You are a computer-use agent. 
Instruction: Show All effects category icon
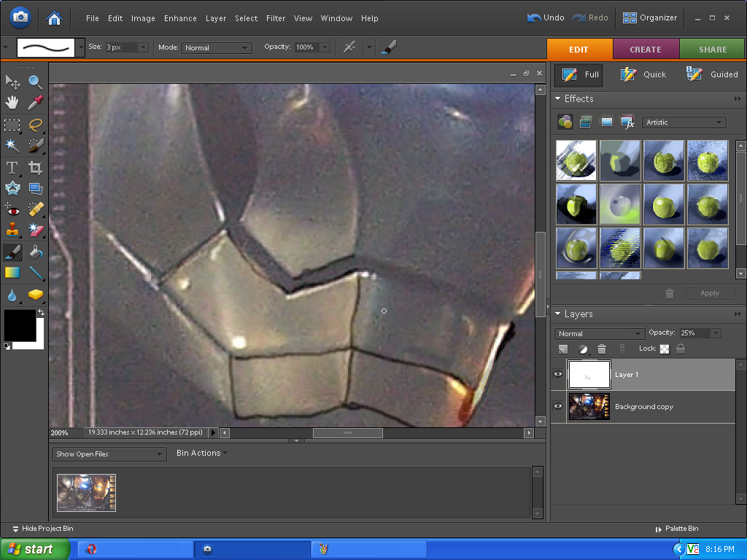coord(627,122)
